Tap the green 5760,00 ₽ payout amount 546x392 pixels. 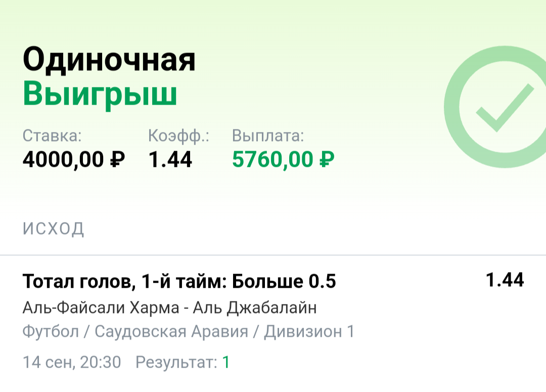[283, 160]
